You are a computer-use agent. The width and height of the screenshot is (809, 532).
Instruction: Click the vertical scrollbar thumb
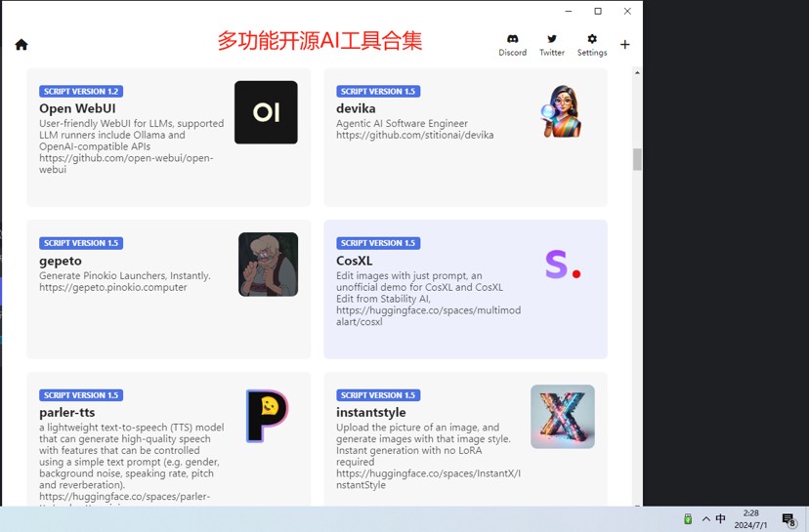638,159
